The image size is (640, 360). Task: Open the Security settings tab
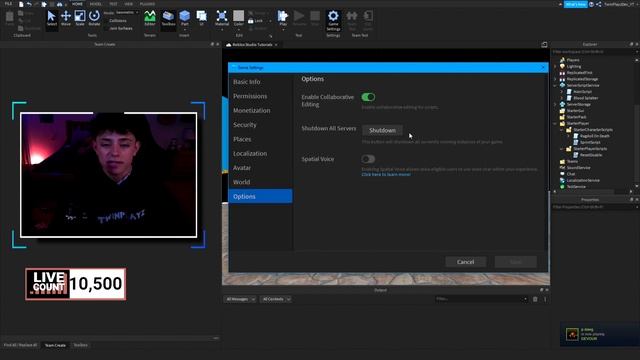(260, 124)
